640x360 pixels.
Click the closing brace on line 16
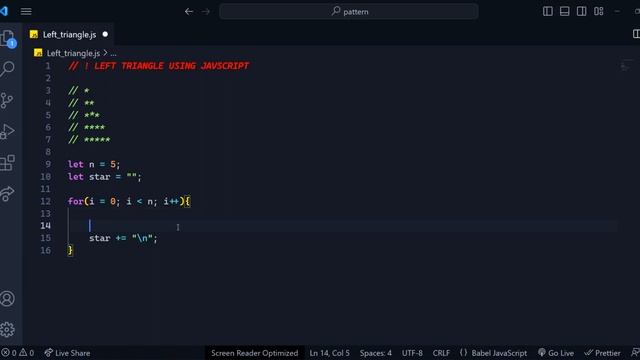tap(70, 250)
